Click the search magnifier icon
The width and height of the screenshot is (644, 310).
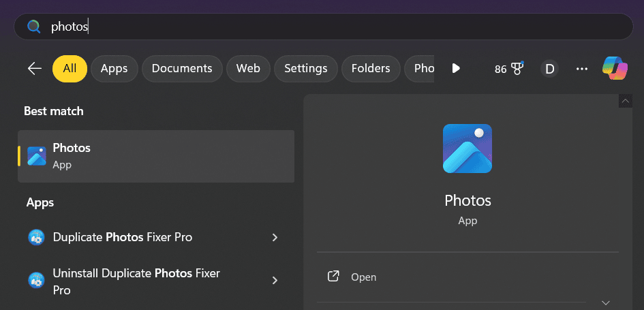[33, 27]
